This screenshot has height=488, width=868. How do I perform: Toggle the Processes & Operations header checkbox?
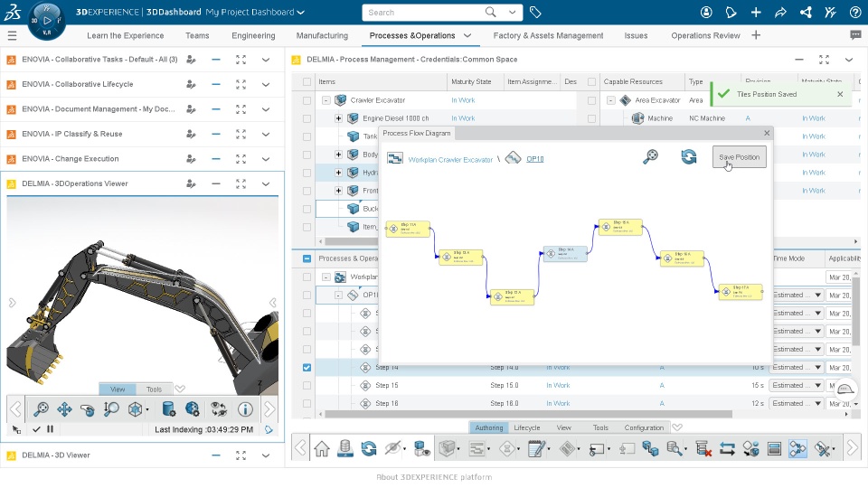307,258
